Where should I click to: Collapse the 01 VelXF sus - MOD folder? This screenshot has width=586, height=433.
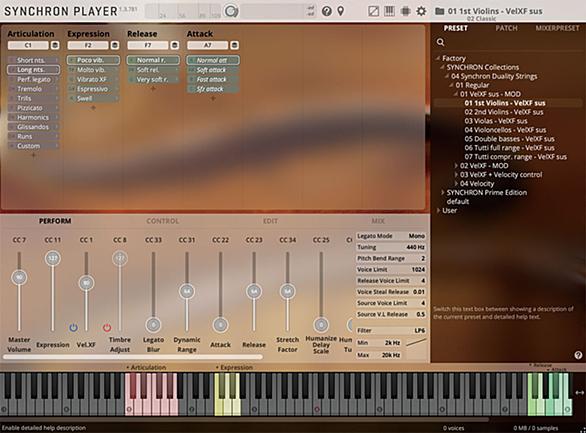pyautogui.click(x=455, y=94)
